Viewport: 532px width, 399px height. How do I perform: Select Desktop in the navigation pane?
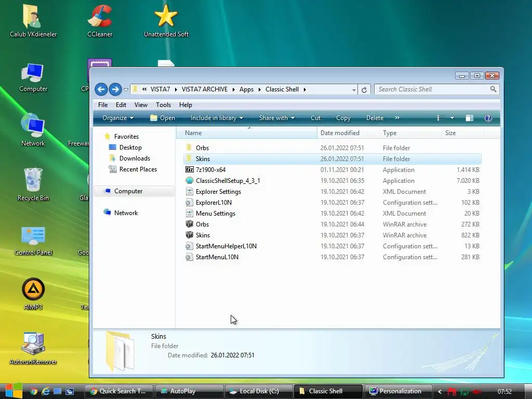tap(130, 147)
